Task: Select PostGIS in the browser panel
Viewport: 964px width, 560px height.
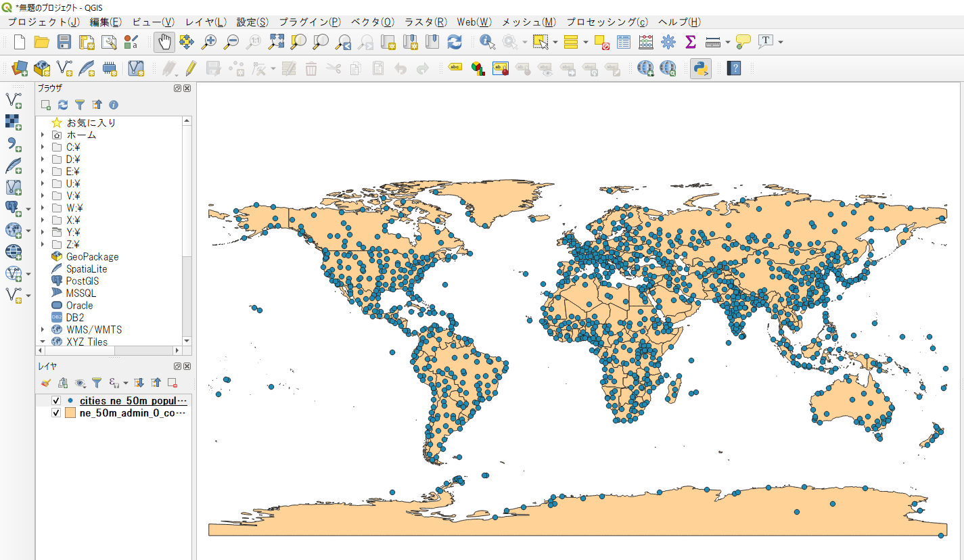Action: [x=82, y=281]
